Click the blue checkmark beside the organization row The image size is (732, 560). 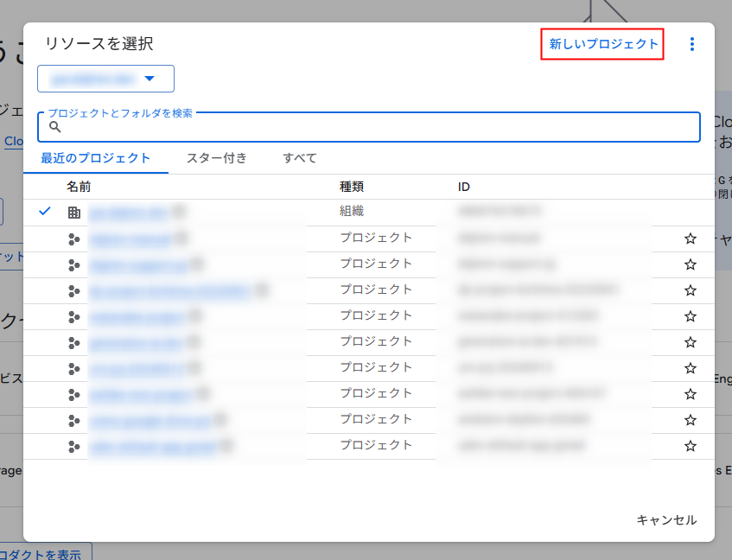point(46,212)
